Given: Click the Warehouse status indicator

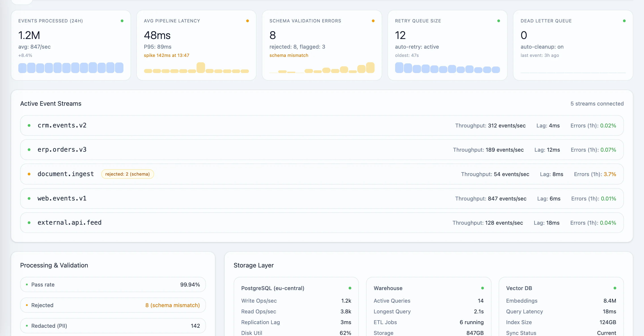Looking at the screenshot, I should (482, 288).
